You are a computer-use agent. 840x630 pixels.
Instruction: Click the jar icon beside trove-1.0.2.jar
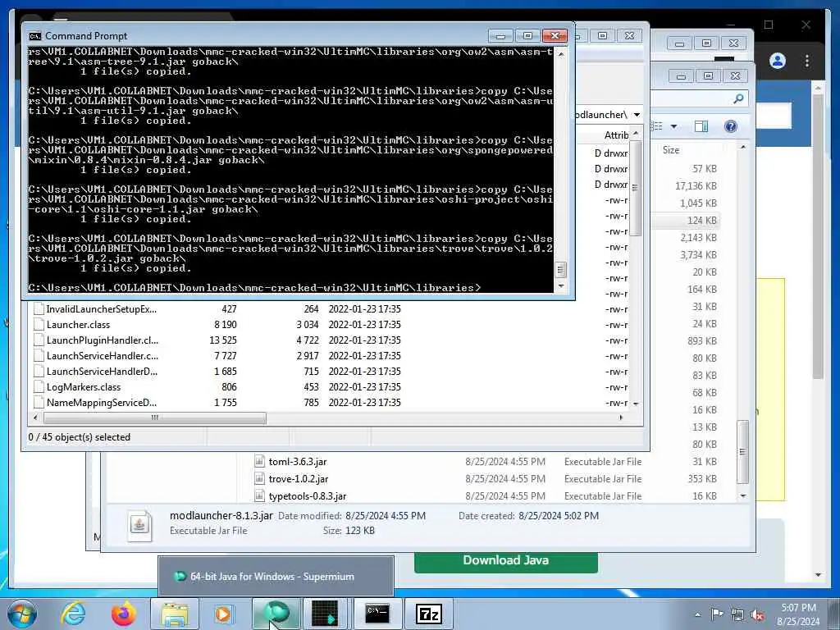click(x=259, y=478)
